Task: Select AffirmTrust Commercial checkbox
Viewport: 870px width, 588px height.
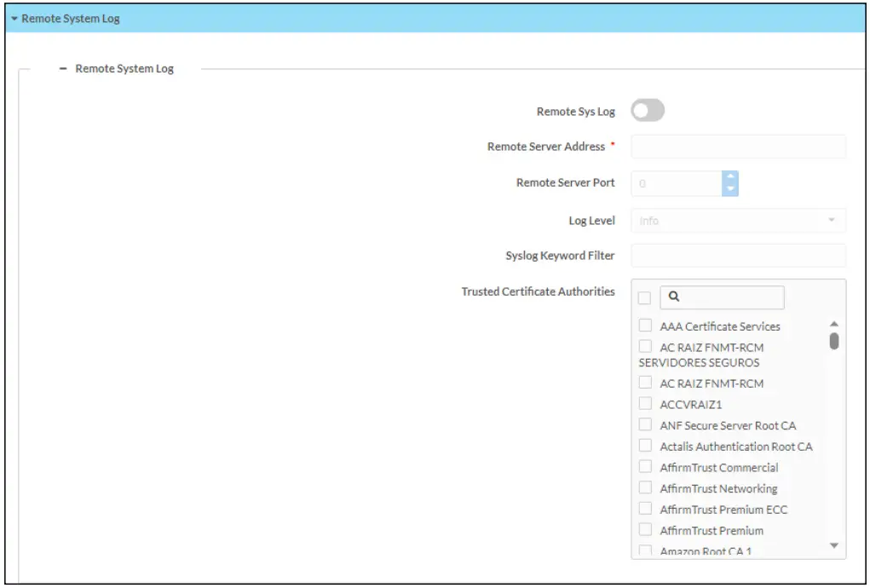Action: pos(645,467)
